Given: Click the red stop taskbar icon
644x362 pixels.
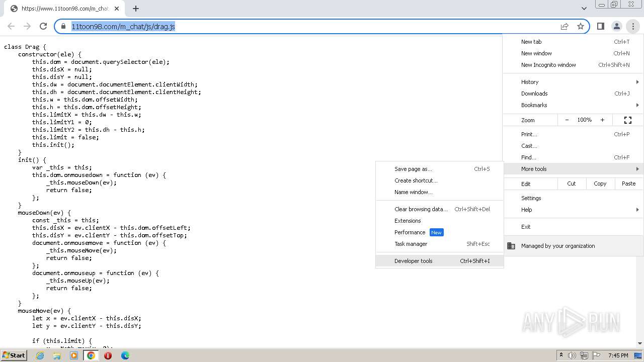Looking at the screenshot, I should tap(108, 355).
